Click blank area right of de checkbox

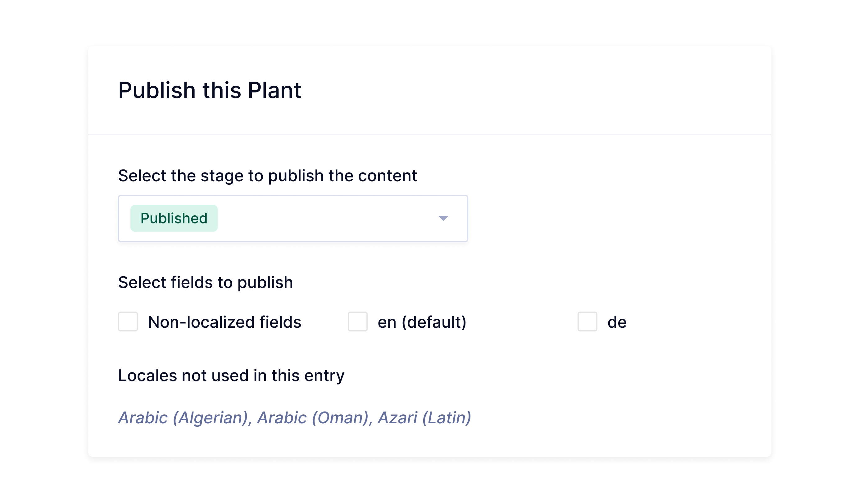tap(697, 322)
